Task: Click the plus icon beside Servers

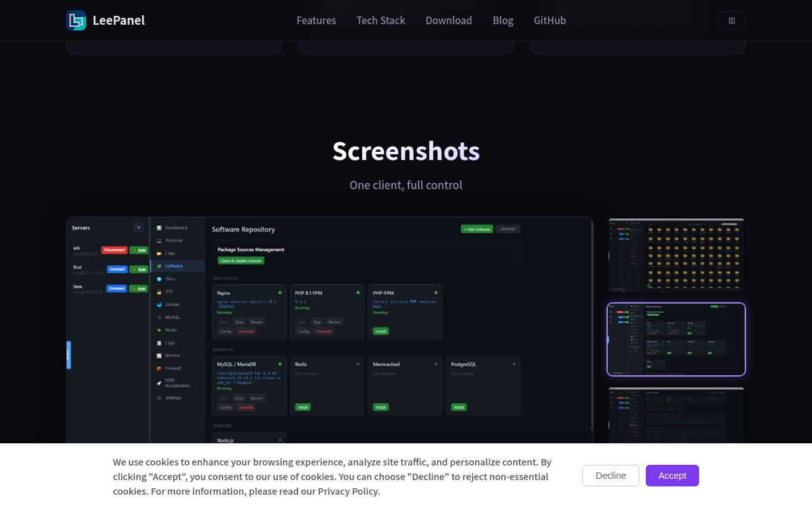Action: (138, 227)
